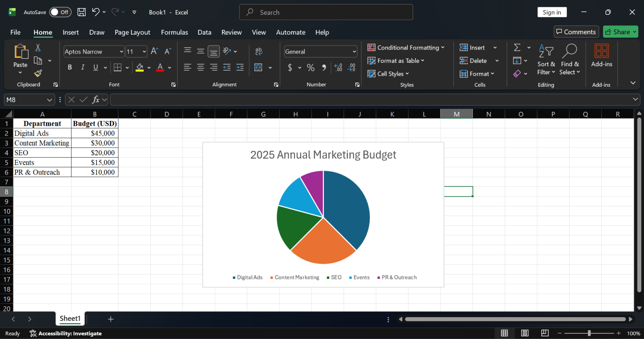Open the Name Box dropdown arrow
The height and width of the screenshot is (339, 644).
(x=50, y=100)
